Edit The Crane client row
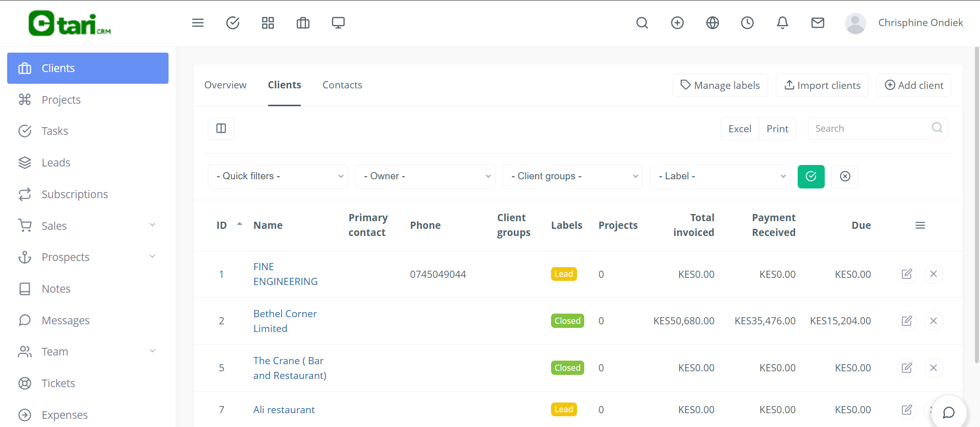This screenshot has width=980, height=427. 907,368
